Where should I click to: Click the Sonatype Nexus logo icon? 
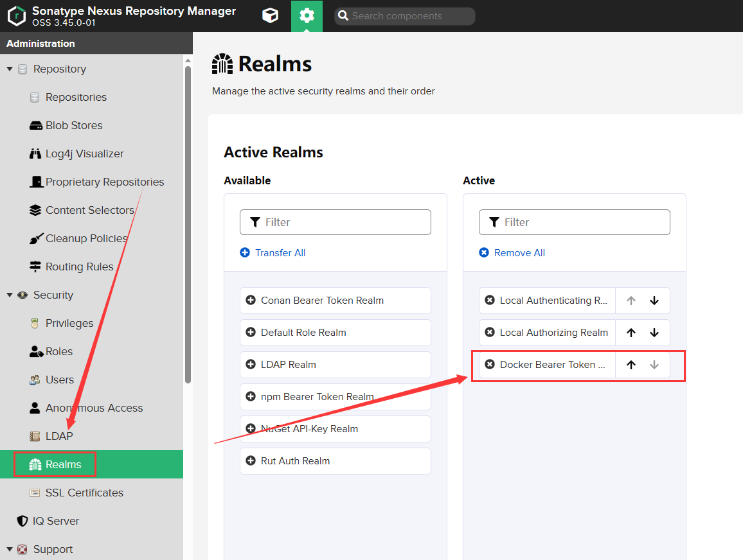click(17, 15)
